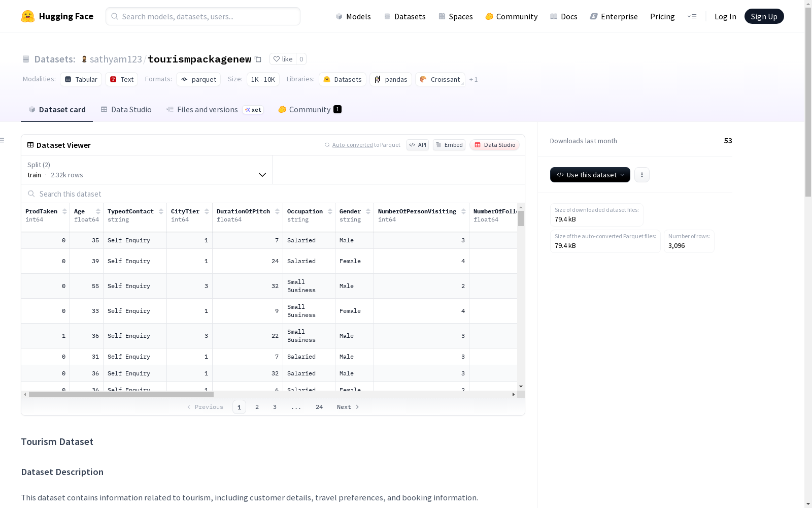Show the +1 additional libraries
This screenshot has height=508, width=812.
[x=473, y=79]
